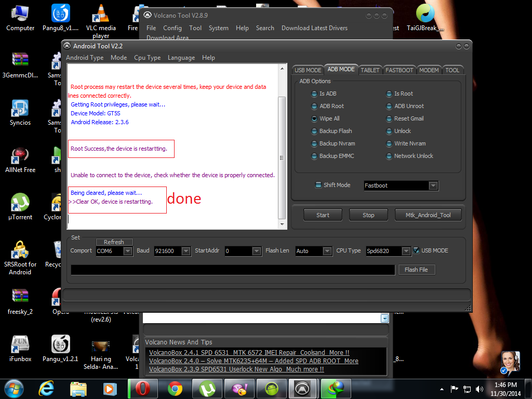Screen dimensions: 532x399
Task: Select the µTorrent desktop shortcut
Action: (20, 207)
